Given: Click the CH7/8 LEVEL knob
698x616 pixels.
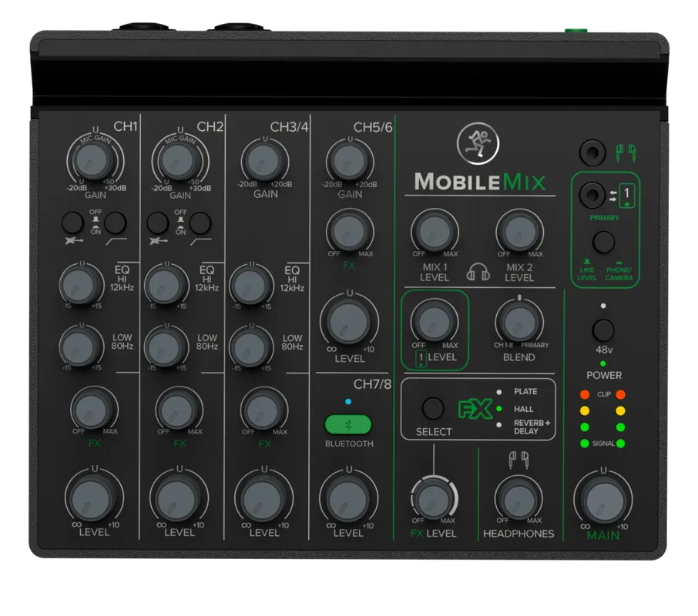Looking at the screenshot, I should [347, 498].
